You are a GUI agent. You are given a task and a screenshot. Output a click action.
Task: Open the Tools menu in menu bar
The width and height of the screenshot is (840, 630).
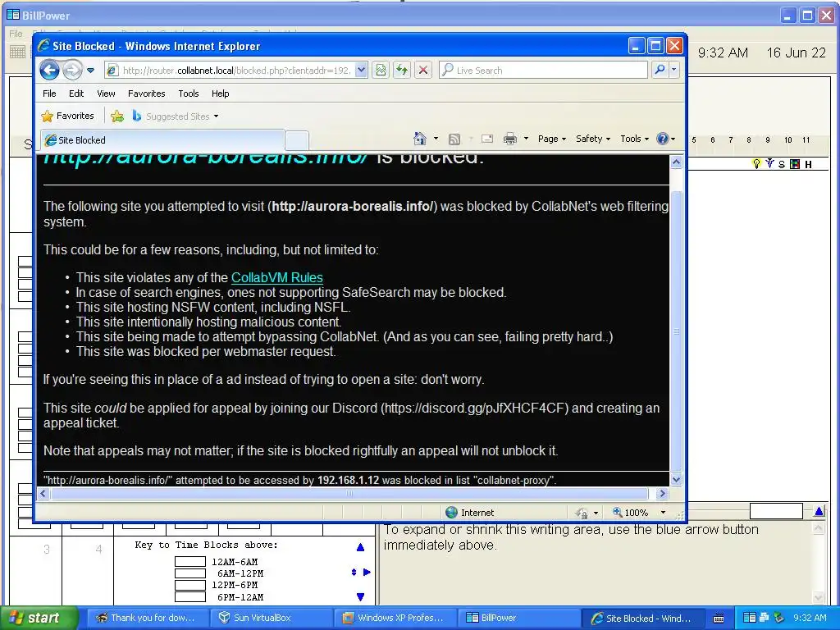(189, 94)
